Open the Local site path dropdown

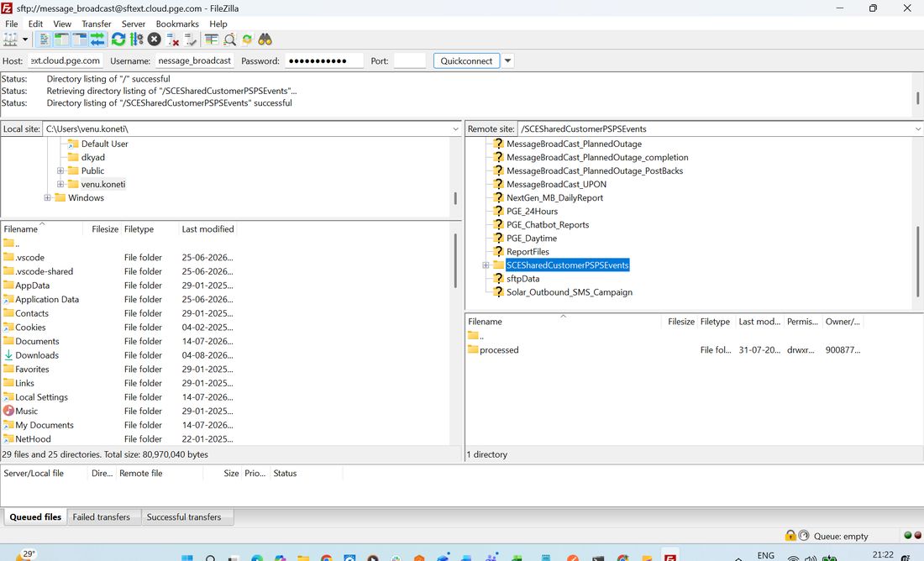click(455, 128)
